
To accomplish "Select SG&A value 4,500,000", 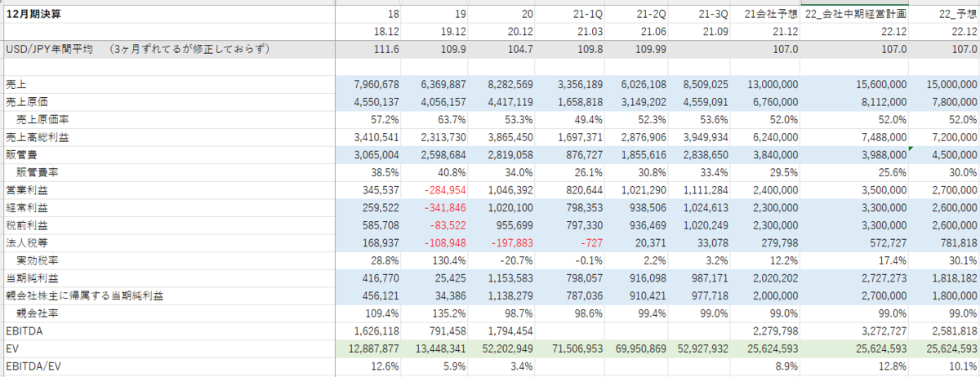I will (954, 154).
